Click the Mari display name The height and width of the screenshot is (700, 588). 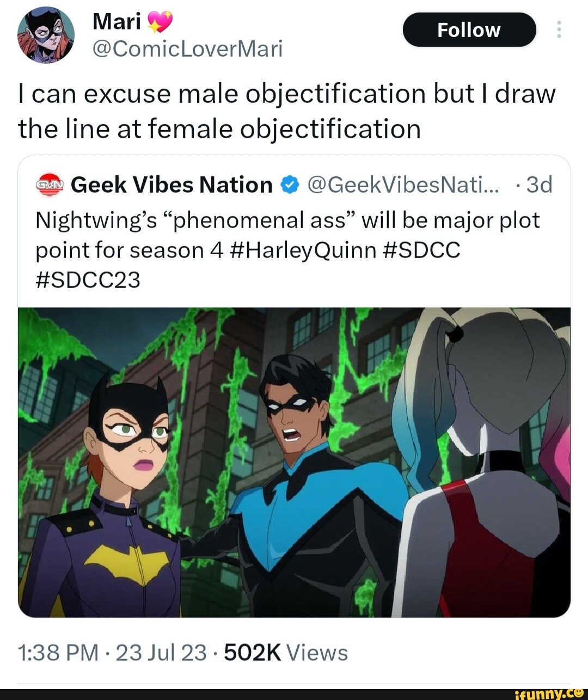click(117, 22)
